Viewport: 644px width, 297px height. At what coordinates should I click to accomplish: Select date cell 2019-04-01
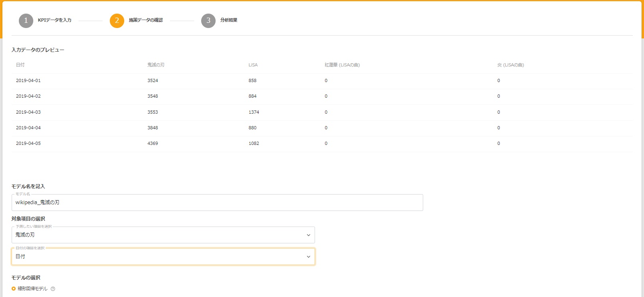(28, 80)
